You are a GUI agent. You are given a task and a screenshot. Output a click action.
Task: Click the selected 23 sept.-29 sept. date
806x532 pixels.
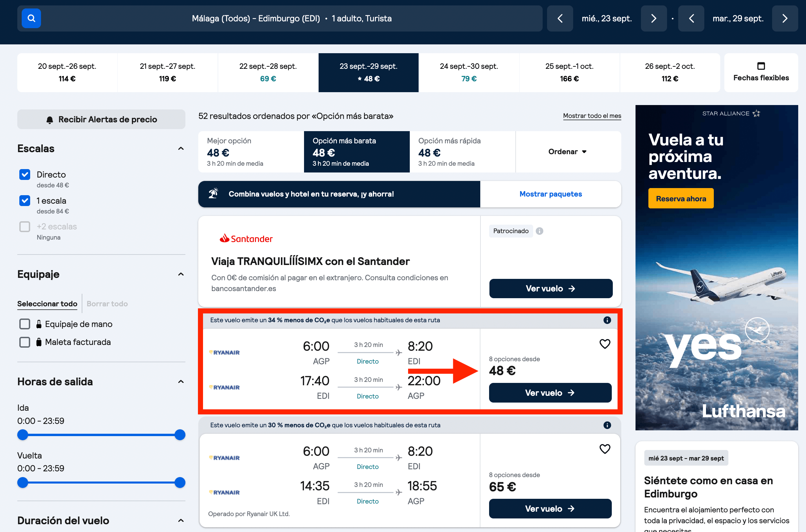click(x=368, y=72)
